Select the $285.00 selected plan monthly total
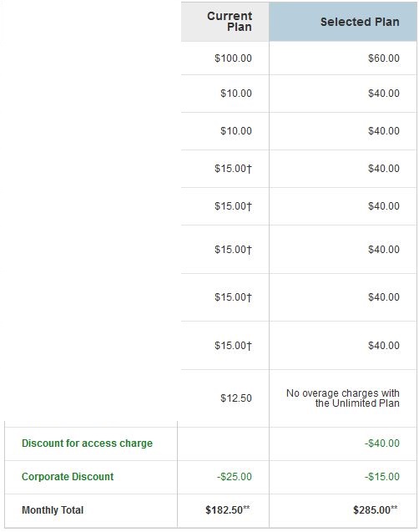This screenshot has height=532, width=419. click(376, 509)
